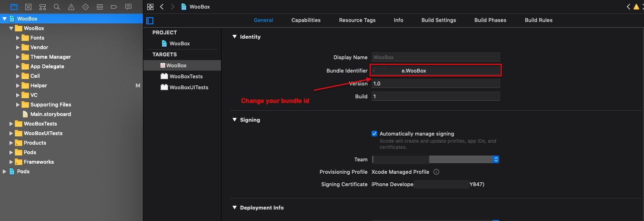Screen dimensions: 644x221
Task: Click the Build field showing 1
Action: pos(435,96)
